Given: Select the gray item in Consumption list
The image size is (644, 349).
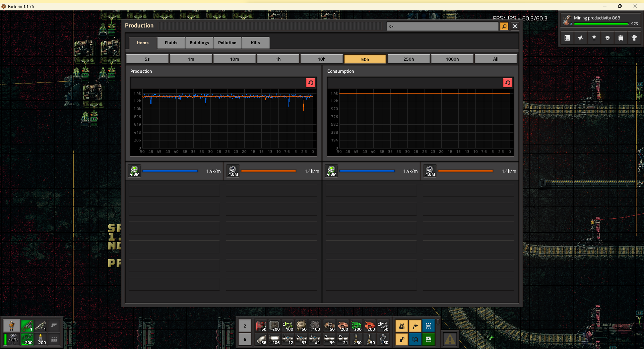Looking at the screenshot, I should tap(430, 171).
